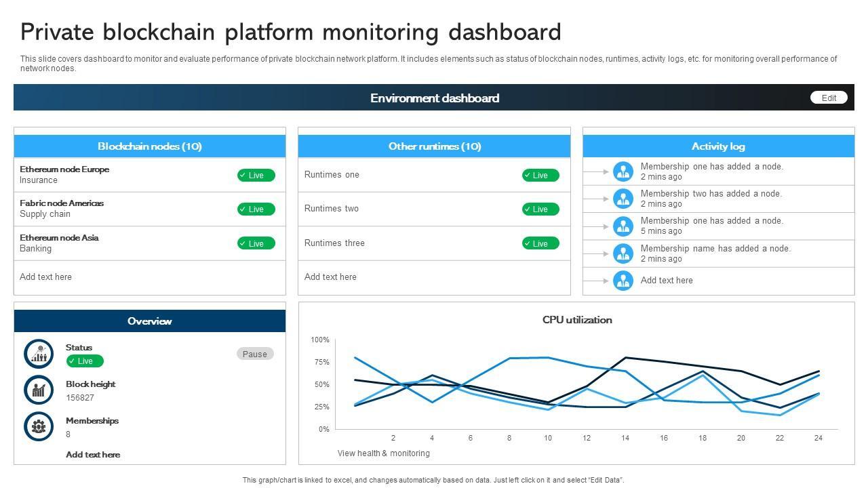868x488 pixels.
Task: Select the 'Runtimes one' label
Action: tap(332, 175)
